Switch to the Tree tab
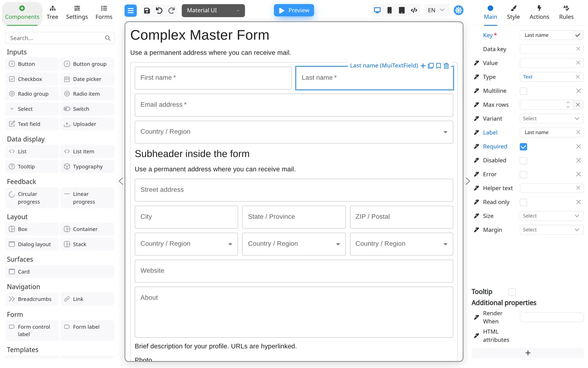This screenshot has width=588, height=368. point(52,13)
